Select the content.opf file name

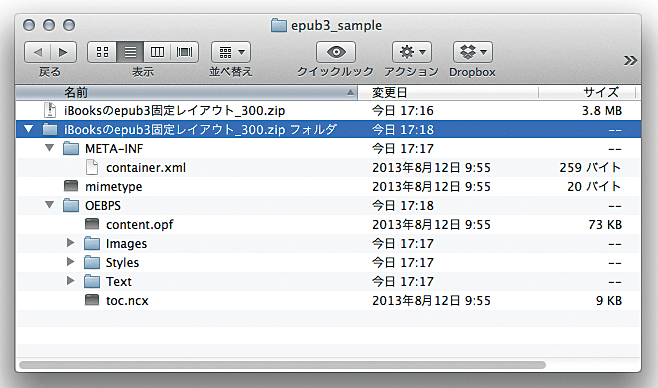(x=140, y=225)
